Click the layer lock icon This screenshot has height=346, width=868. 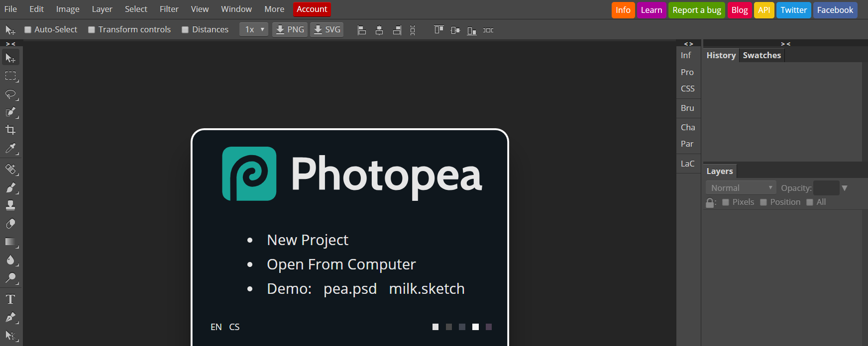[710, 203]
